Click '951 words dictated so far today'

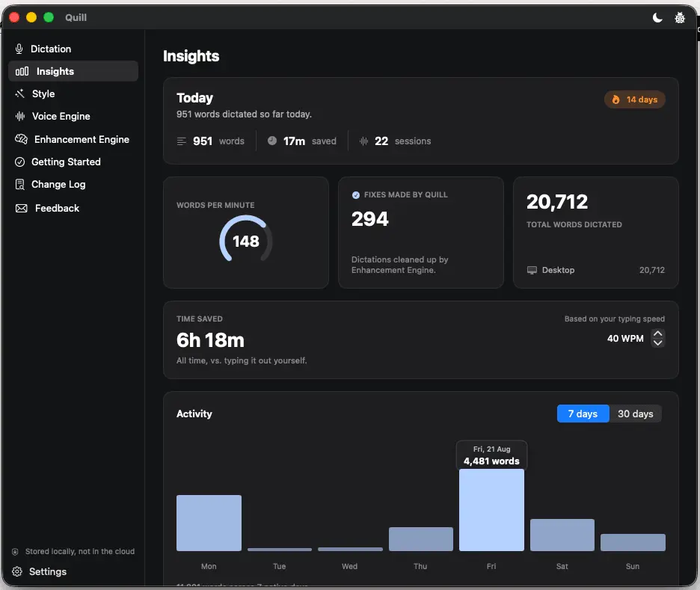tap(244, 114)
